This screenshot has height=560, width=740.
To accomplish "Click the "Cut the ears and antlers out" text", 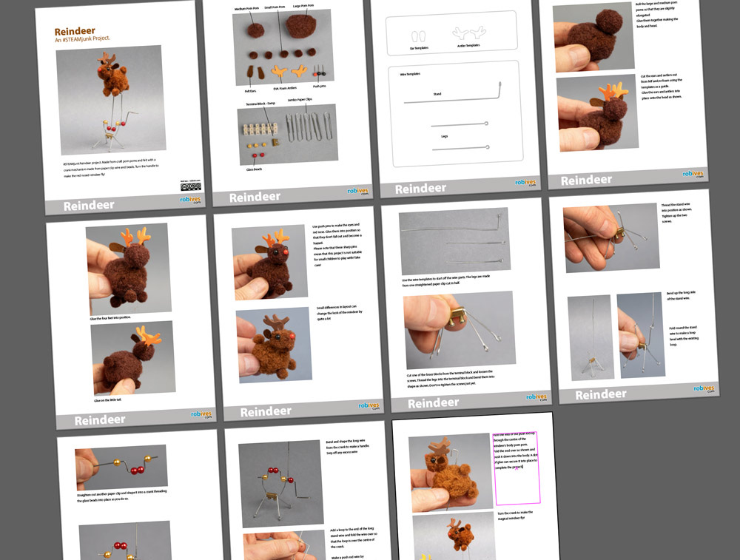I will [661, 87].
